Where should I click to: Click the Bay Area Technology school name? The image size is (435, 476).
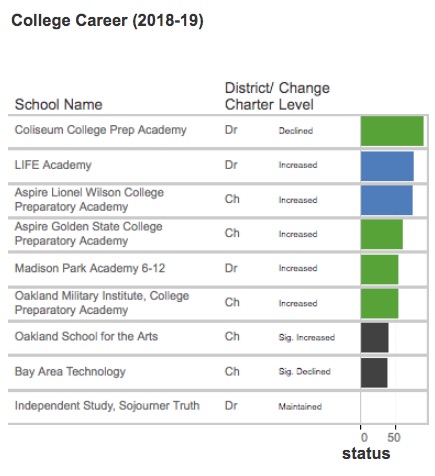70,372
